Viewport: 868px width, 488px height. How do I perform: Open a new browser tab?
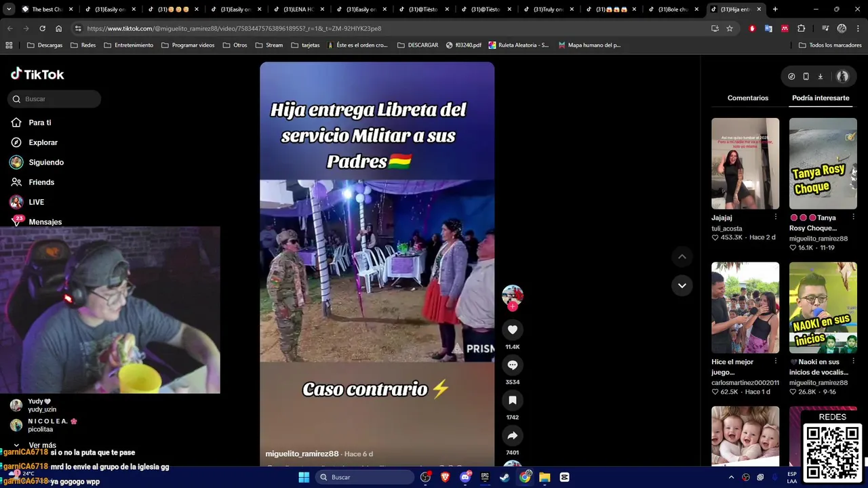pyautogui.click(x=775, y=9)
